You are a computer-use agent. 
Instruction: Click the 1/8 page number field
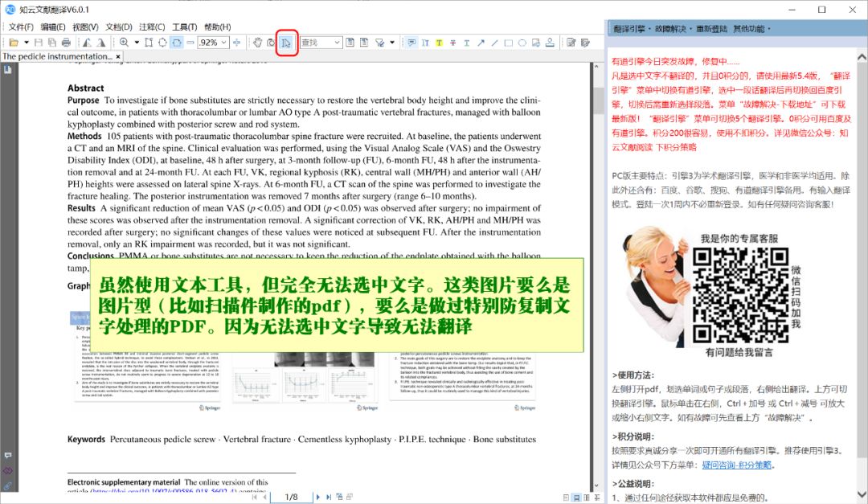[x=290, y=498]
